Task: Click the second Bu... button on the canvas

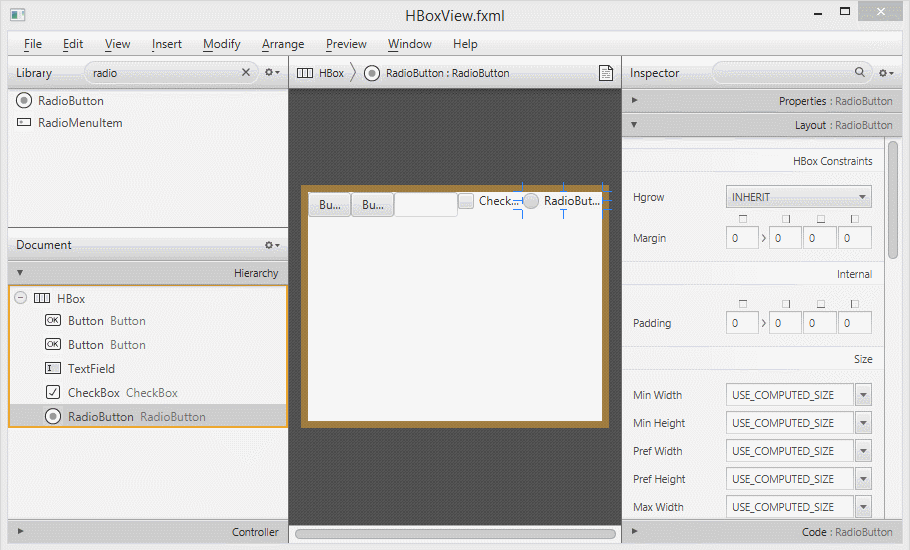Action: click(x=373, y=205)
